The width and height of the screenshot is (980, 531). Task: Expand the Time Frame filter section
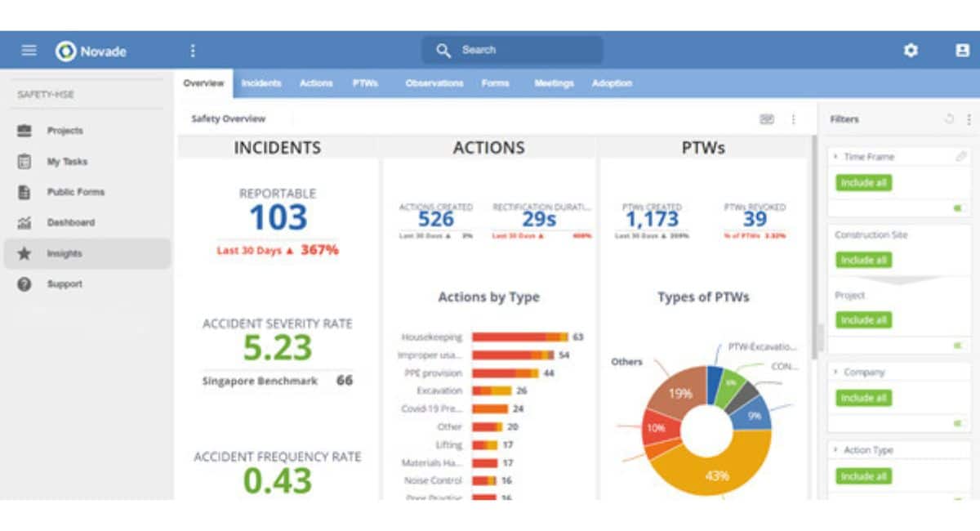[x=836, y=156]
